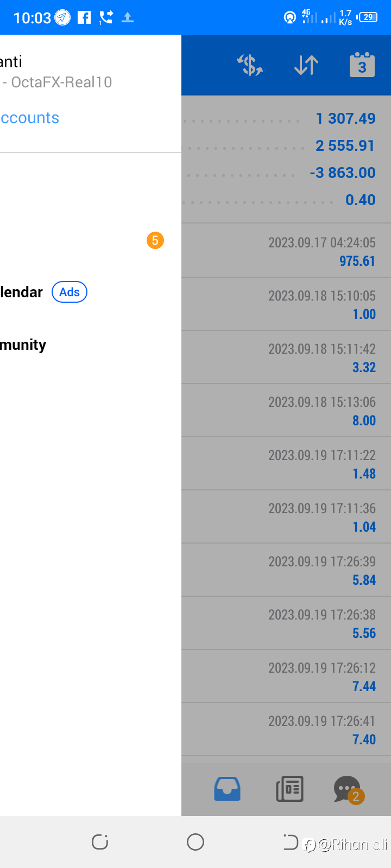Select the trade at 2023.09.19 17:26:39
The image size is (391, 868).
286,570
